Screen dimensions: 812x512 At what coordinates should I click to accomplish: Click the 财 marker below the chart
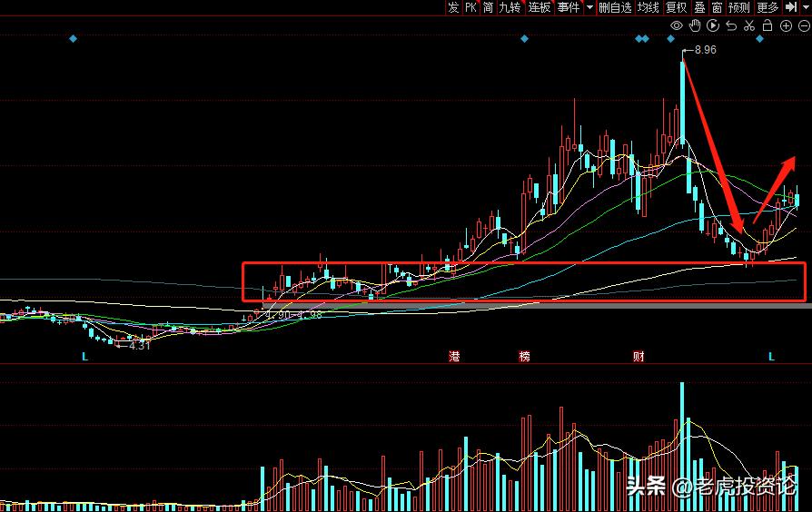(x=639, y=356)
